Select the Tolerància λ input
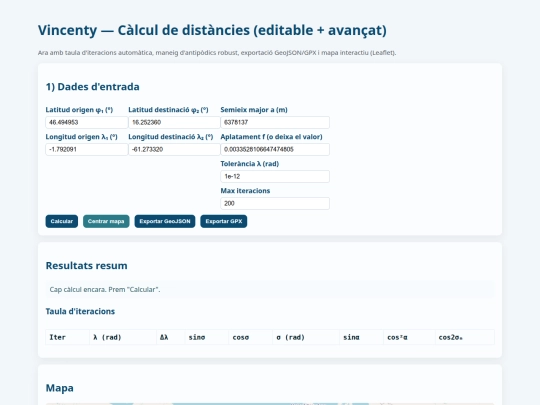 (x=275, y=176)
